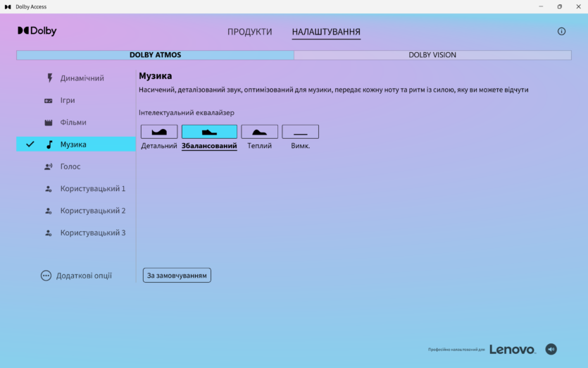Click the checkmark next to Музика

pyautogui.click(x=30, y=145)
